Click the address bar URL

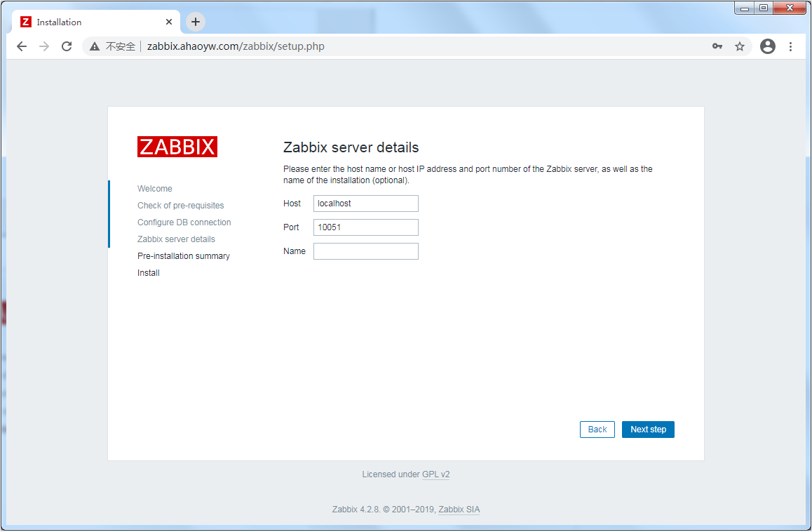tap(236, 46)
